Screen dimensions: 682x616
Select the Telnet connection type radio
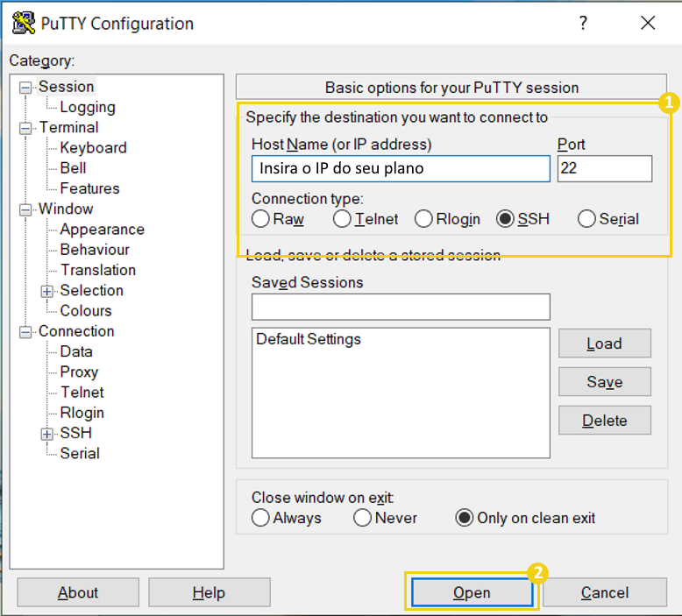[342, 219]
